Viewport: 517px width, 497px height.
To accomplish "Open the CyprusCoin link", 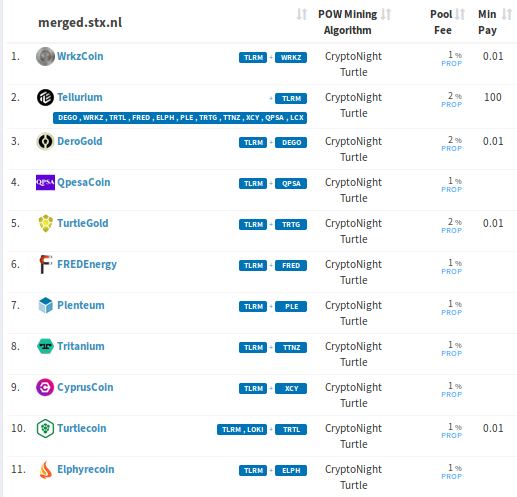I will (85, 387).
